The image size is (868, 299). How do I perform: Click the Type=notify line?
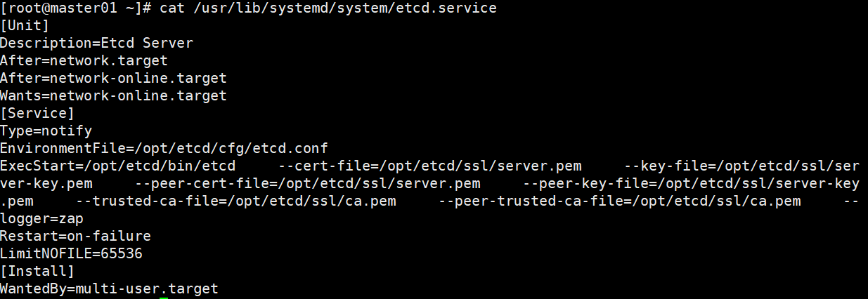[x=46, y=131]
